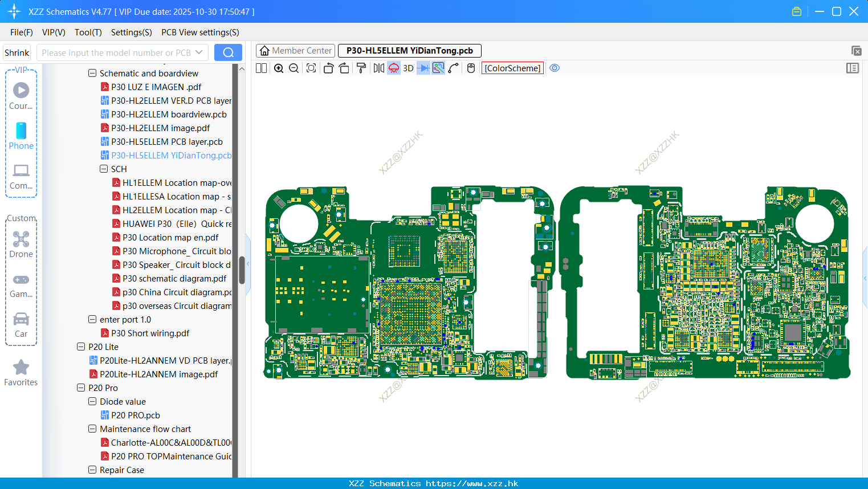Select the P30-HL5ELLEM YiDianTong.pcb tab
Image resolution: width=868 pixels, height=489 pixels.
coord(410,51)
